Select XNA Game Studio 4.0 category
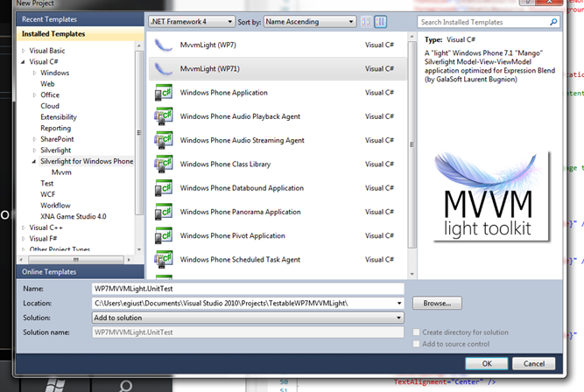This screenshot has width=584, height=392. [73, 217]
